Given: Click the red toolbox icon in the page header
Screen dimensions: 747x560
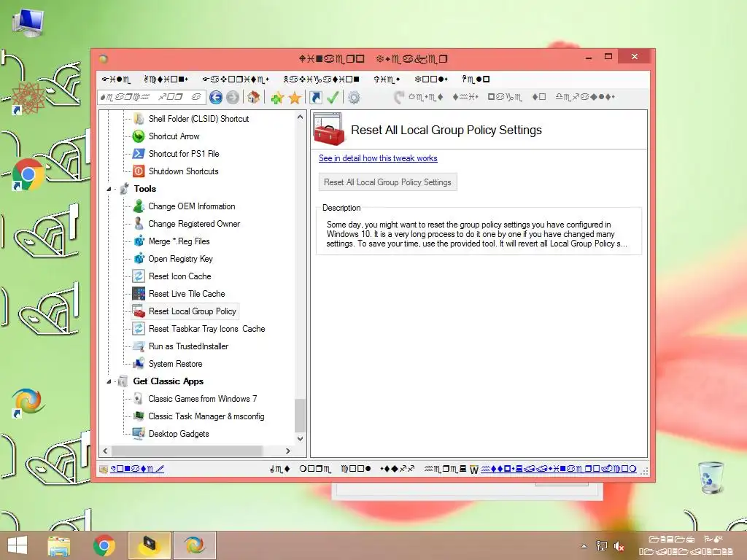Looking at the screenshot, I should click(x=329, y=130).
